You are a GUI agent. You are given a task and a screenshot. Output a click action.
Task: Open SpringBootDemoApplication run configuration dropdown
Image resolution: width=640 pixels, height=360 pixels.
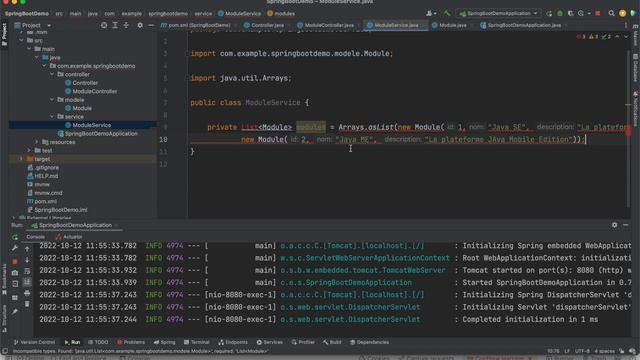498,13
